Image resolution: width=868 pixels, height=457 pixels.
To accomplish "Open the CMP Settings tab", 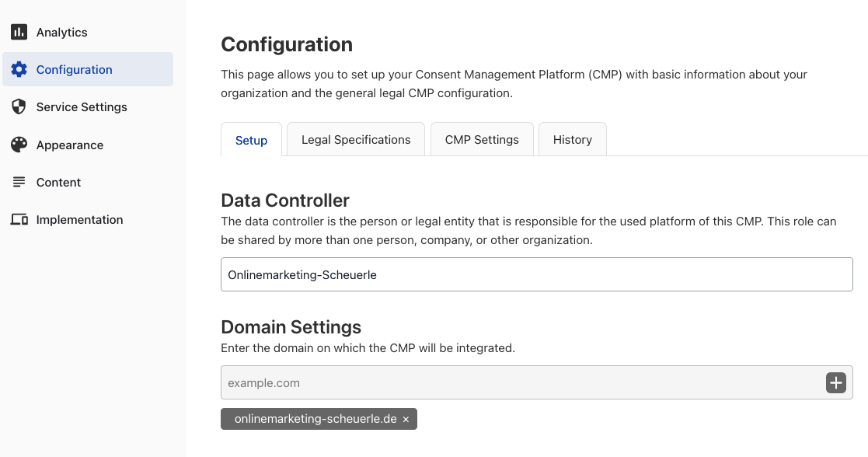I will 482,140.
